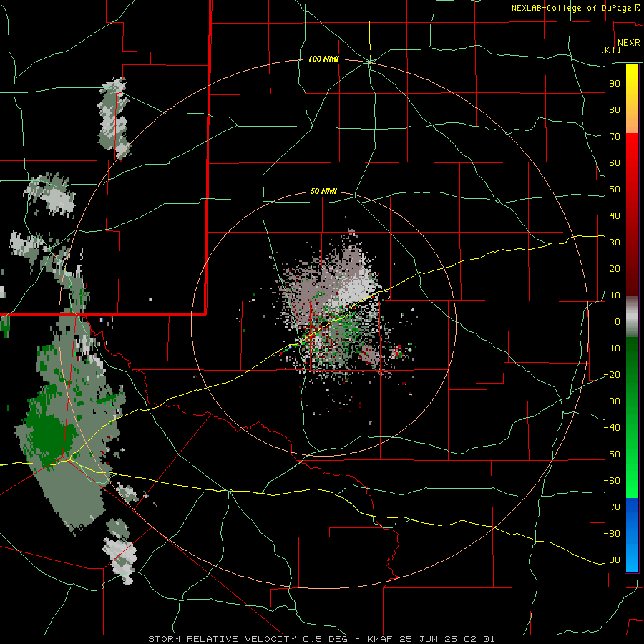Click the KT units label above the color scale
644x644 pixels.
pyautogui.click(x=611, y=49)
